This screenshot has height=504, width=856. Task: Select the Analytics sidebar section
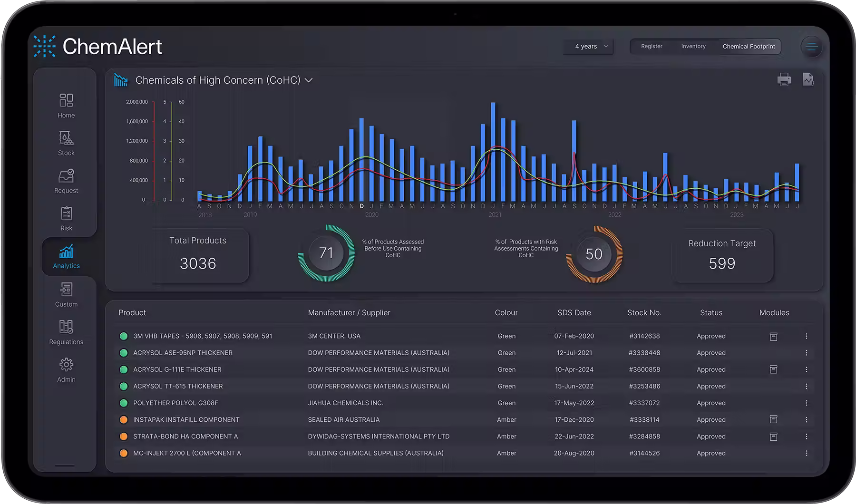click(66, 257)
